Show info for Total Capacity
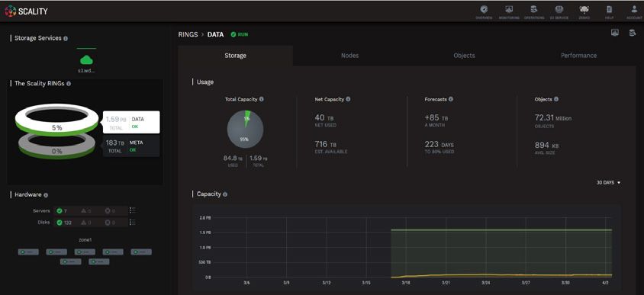 pyautogui.click(x=262, y=99)
